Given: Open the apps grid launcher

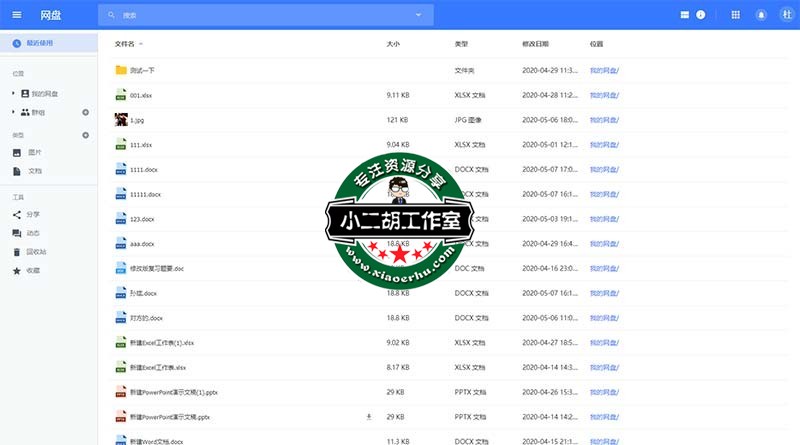Looking at the screenshot, I should (736, 15).
